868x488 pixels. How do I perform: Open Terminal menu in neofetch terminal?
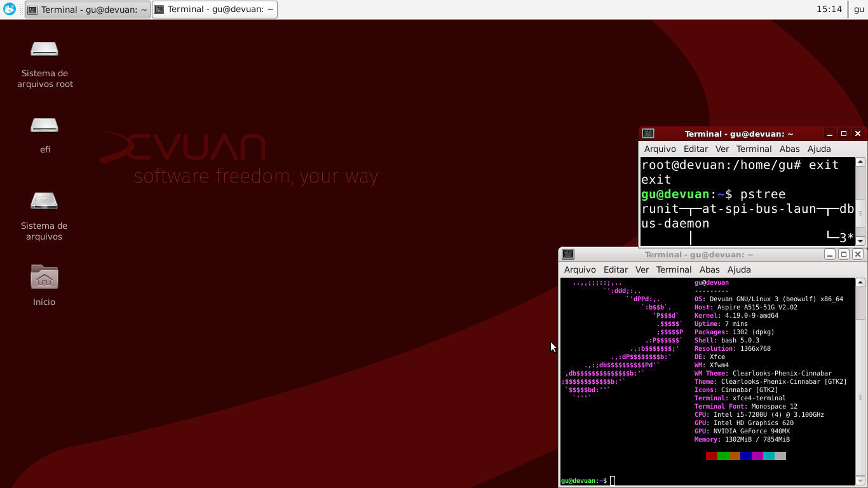(x=674, y=269)
